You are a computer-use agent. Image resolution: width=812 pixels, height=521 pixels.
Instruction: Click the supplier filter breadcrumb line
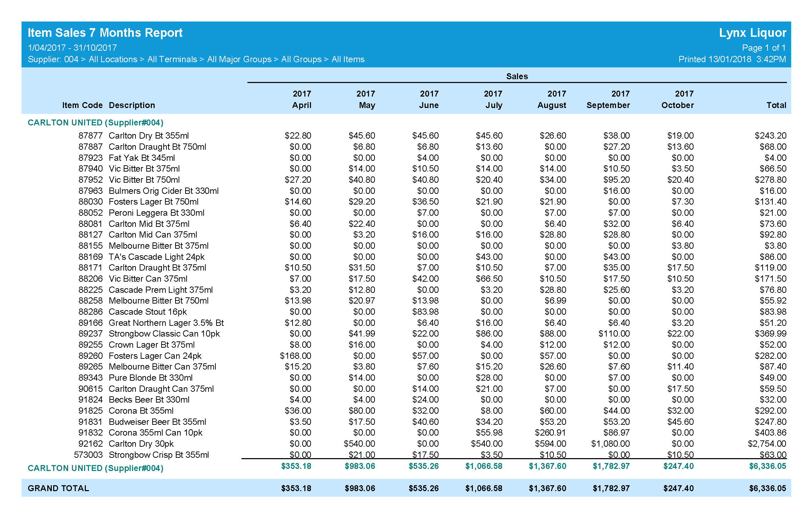click(196, 59)
